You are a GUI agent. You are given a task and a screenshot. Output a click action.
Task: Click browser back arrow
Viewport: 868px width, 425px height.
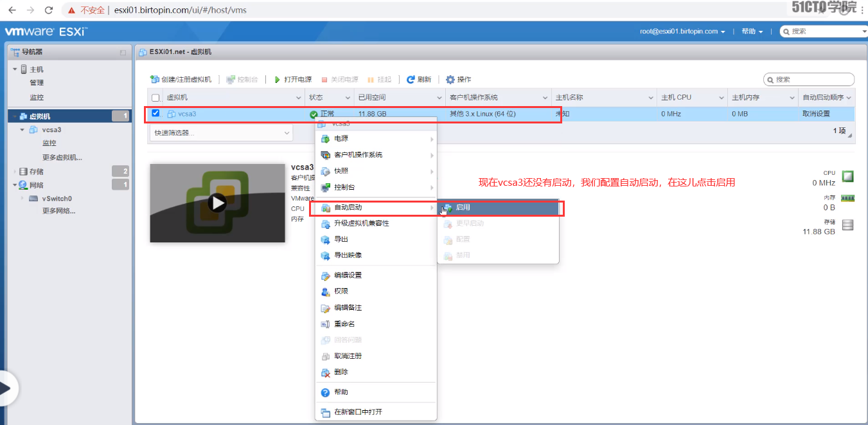12,10
